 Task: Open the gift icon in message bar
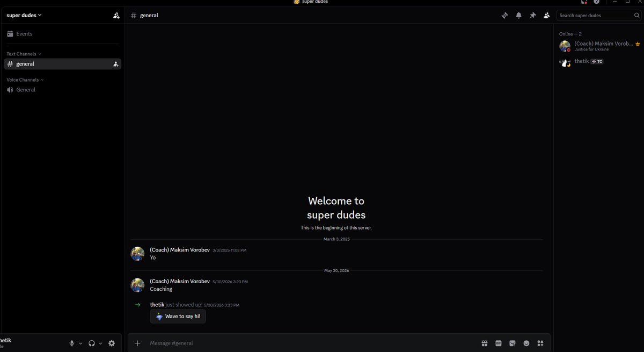tap(484, 343)
